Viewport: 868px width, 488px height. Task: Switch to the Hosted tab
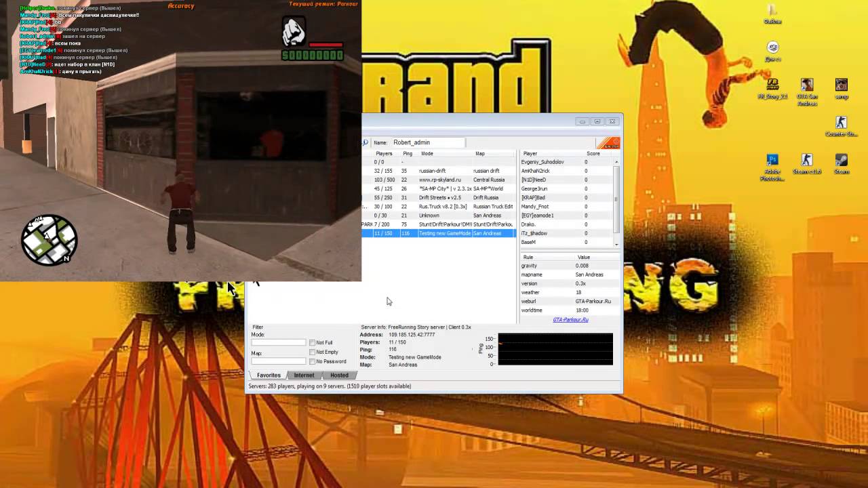point(339,375)
